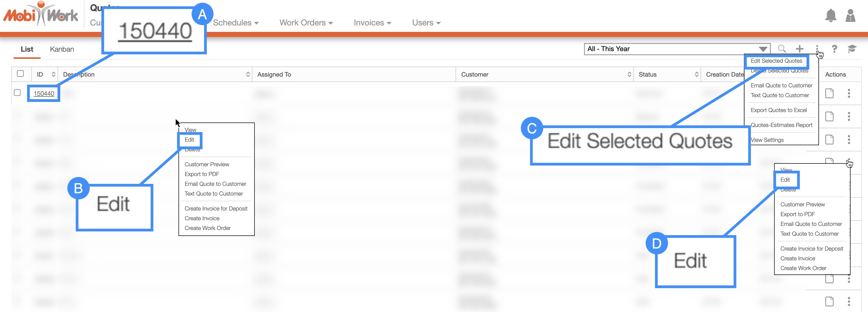This screenshot has height=312, width=868.
Task: Sort by the ID column arrows
Action: 53,74
